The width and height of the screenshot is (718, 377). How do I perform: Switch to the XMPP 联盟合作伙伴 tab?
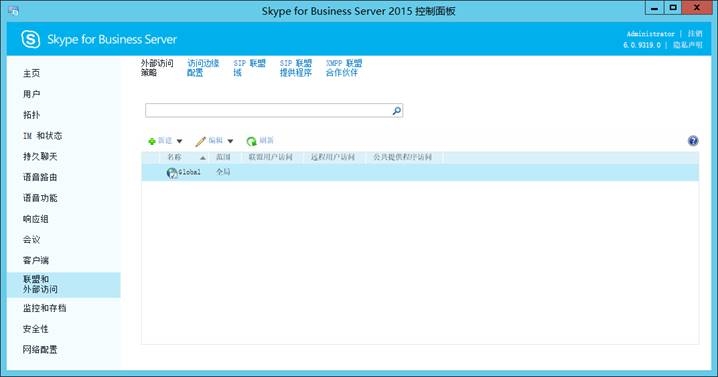(x=344, y=68)
